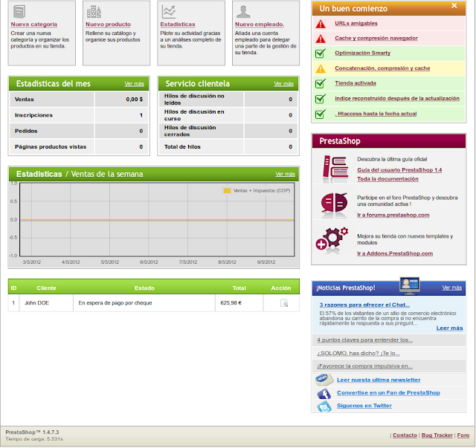Click Convertise en un Fan de PrestaShop

pyautogui.click(x=388, y=393)
